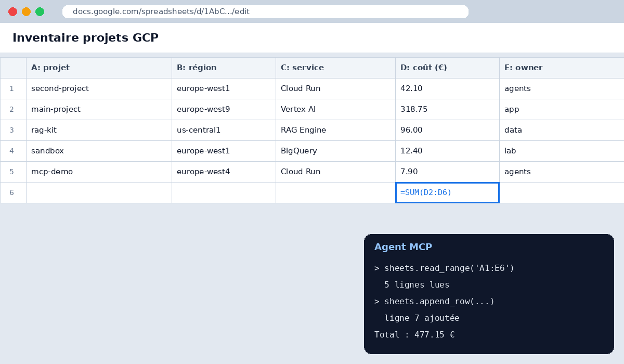This screenshot has width=624, height=364.
Task: Click cell 'sandbox'
Action: [x=99, y=151]
